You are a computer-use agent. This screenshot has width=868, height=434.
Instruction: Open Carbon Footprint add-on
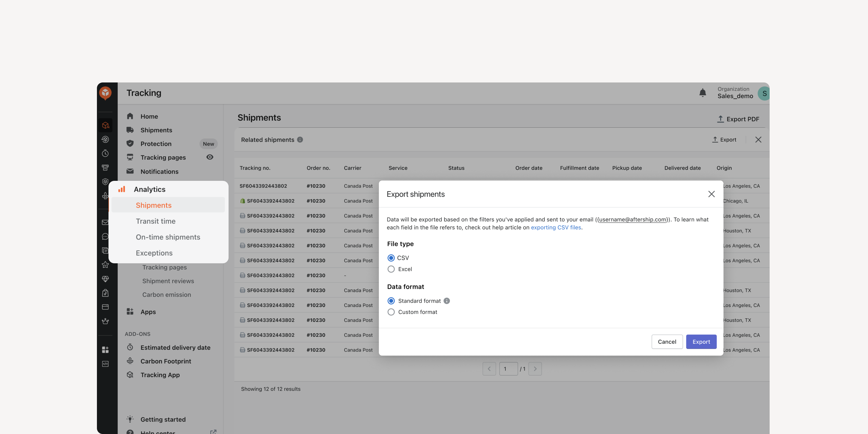pos(165,361)
